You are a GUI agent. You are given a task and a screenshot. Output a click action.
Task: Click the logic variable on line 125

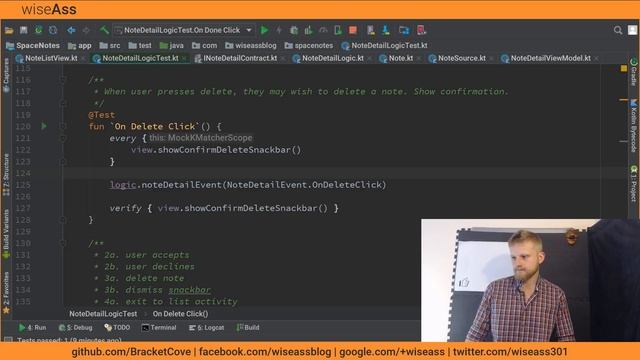(122, 185)
